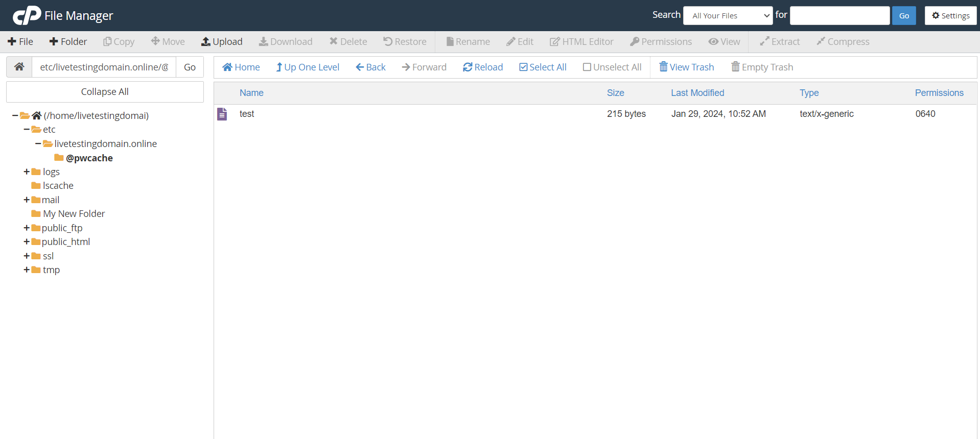Collapse the home directory tree root

pyautogui.click(x=15, y=115)
